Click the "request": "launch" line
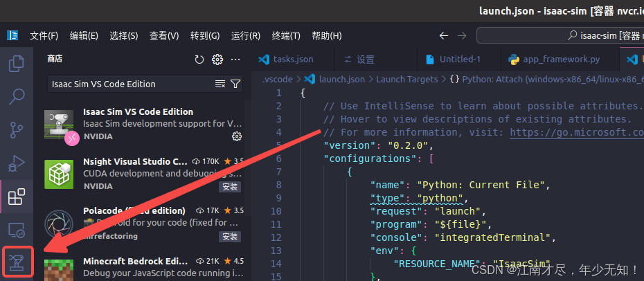Image resolution: width=644 pixels, height=281 pixels. tap(429, 211)
